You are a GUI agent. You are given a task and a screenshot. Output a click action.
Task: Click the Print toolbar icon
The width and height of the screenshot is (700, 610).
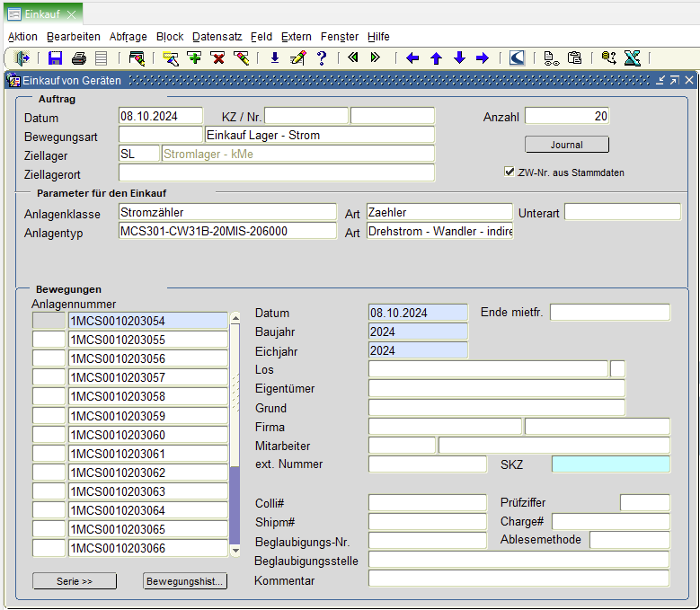[x=78, y=58]
